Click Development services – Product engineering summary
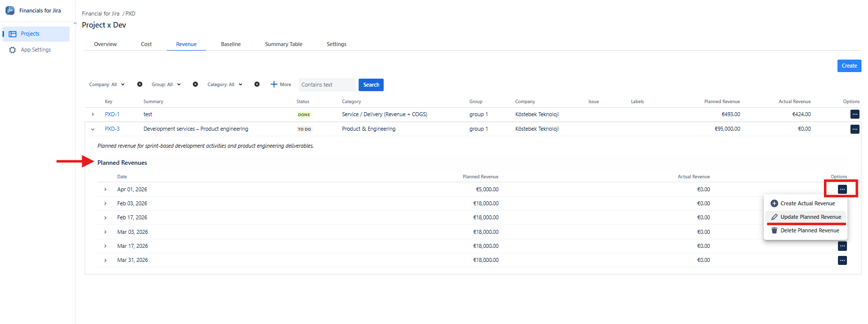The width and height of the screenshot is (868, 324). [x=196, y=129]
